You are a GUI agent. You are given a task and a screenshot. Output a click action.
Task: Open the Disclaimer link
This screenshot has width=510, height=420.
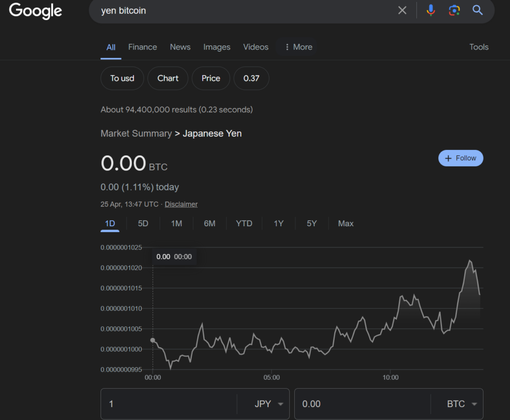point(181,204)
